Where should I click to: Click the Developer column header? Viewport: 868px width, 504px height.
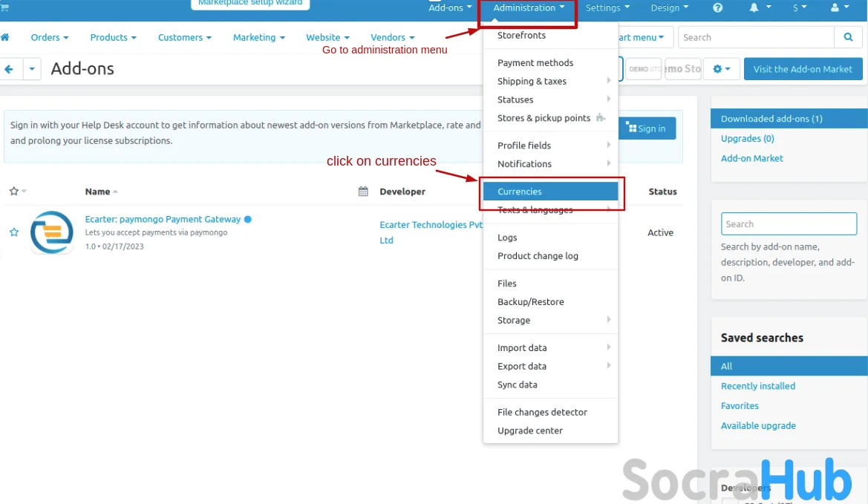click(402, 192)
